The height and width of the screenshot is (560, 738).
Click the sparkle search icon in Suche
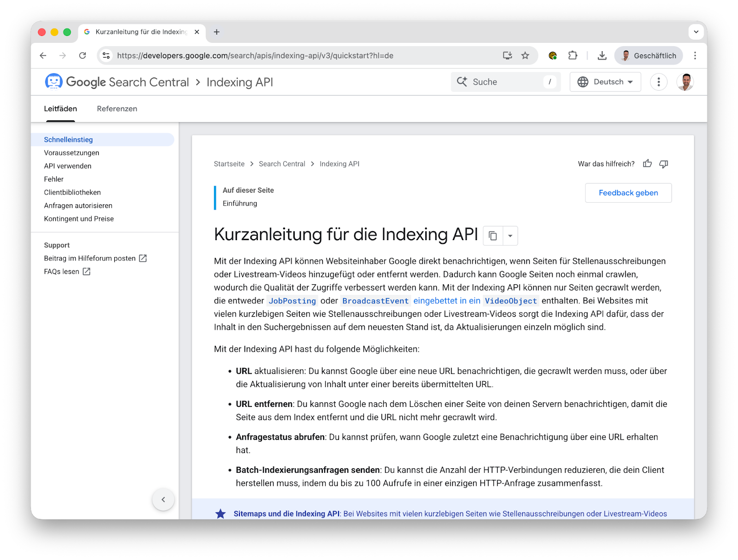tap(462, 82)
